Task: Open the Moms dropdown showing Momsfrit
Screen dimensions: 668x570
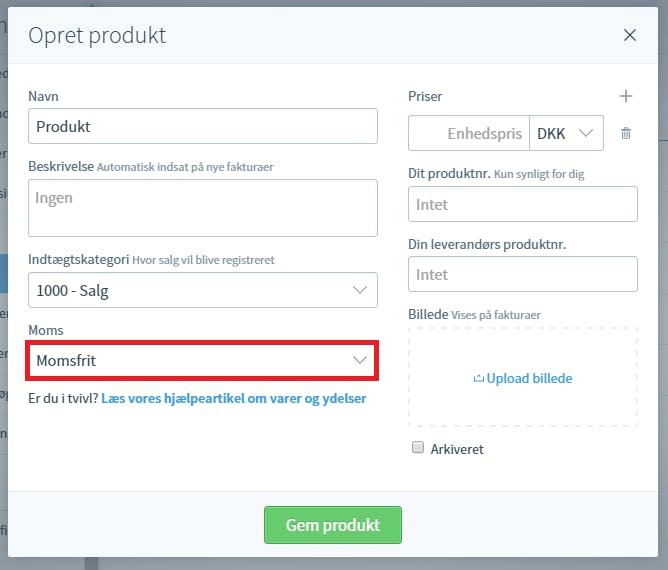Action: pos(202,360)
